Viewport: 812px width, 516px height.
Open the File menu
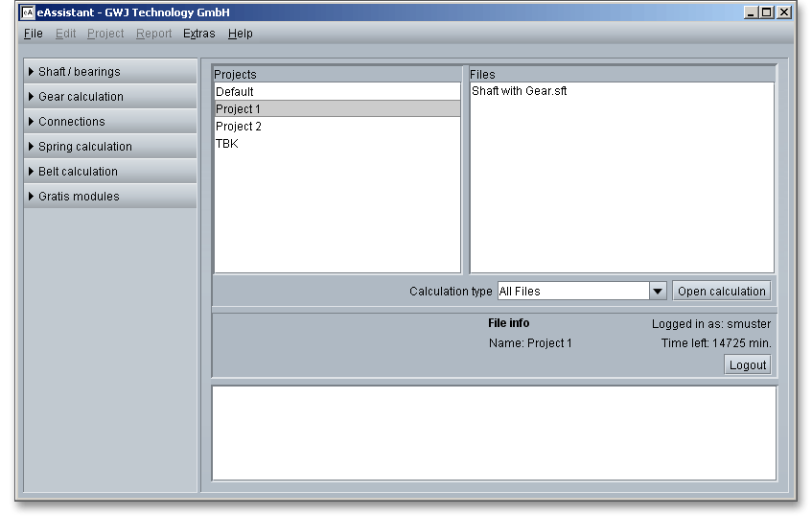33,34
